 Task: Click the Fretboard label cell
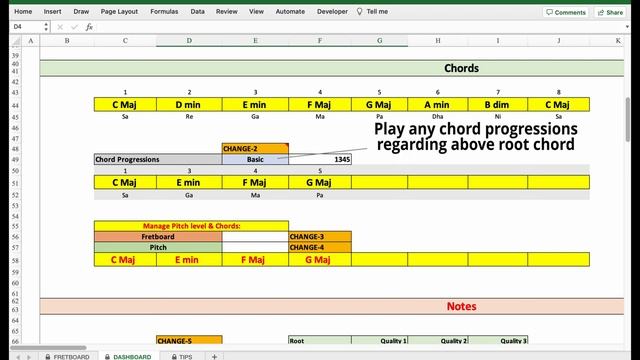tap(158, 236)
